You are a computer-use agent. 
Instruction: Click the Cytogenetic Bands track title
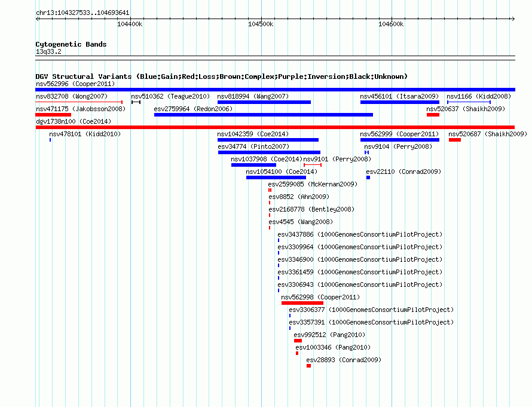coord(71,44)
